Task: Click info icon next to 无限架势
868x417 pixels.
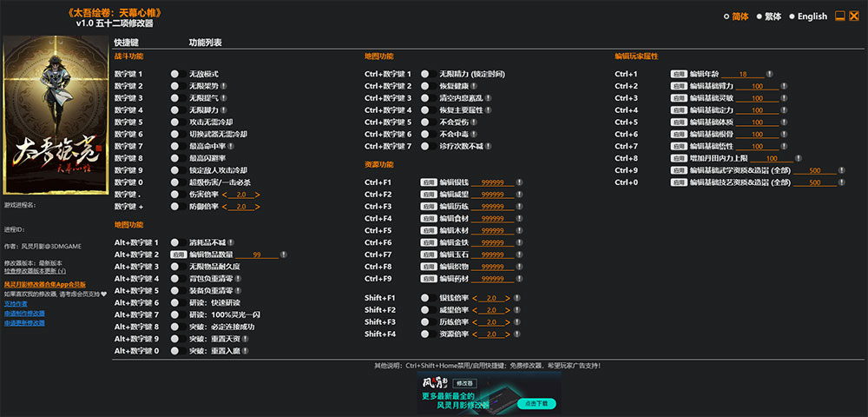Action: [224, 86]
